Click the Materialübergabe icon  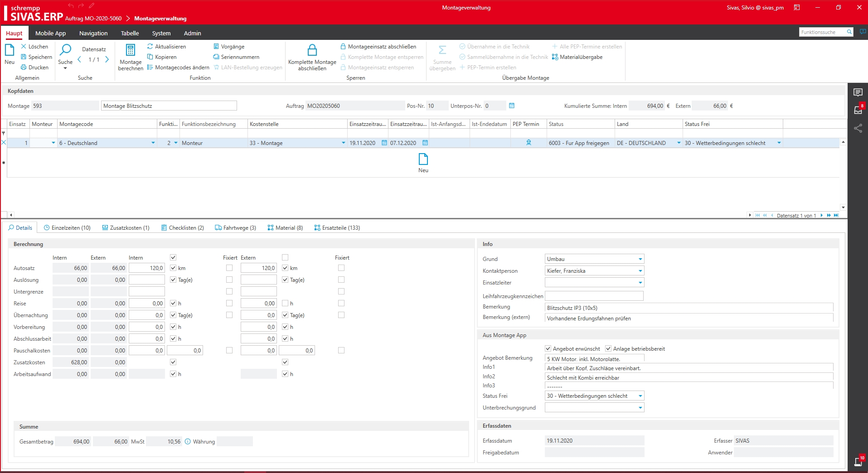click(x=555, y=57)
